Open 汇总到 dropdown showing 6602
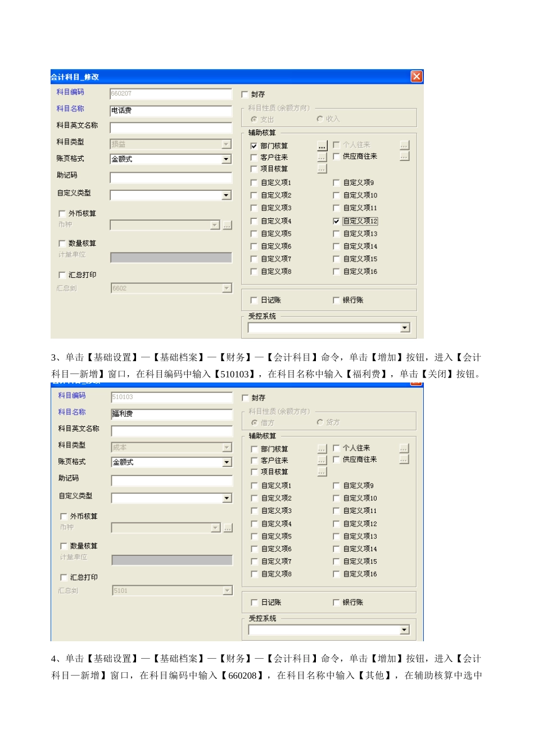534x756 pixels. 227,289
